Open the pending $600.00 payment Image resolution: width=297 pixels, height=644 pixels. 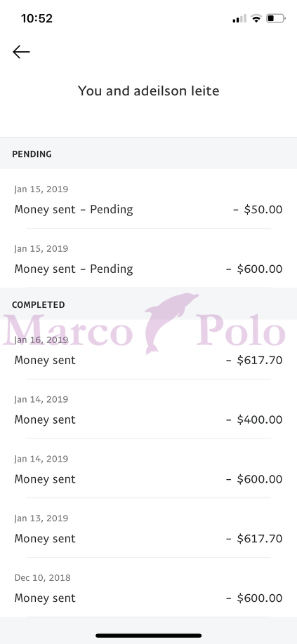click(x=148, y=259)
